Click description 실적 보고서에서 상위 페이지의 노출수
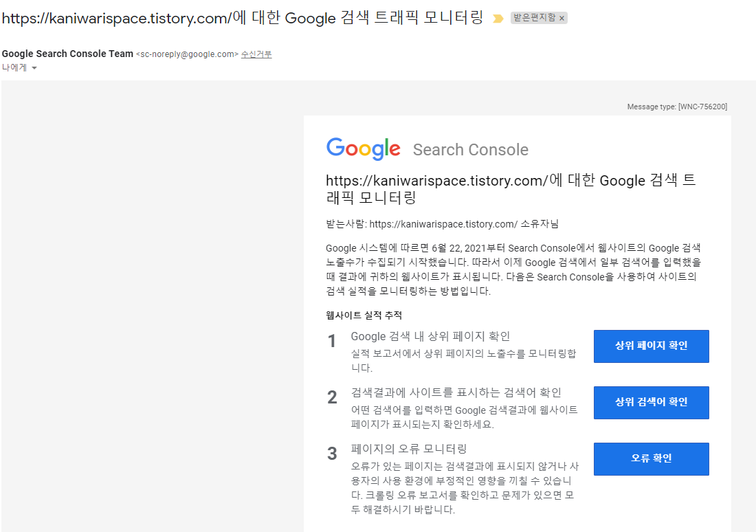The width and height of the screenshot is (756, 532). pyautogui.click(x=463, y=361)
